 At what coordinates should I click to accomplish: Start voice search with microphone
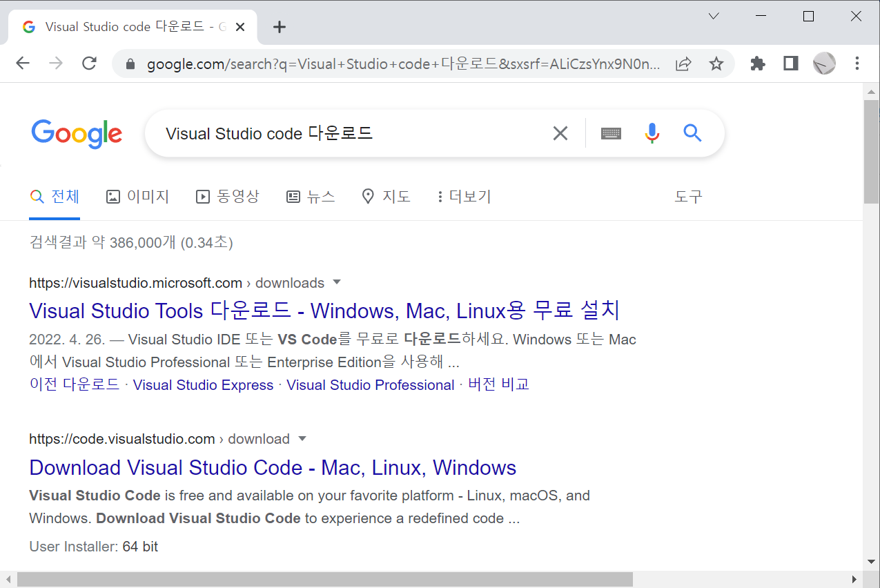click(652, 133)
